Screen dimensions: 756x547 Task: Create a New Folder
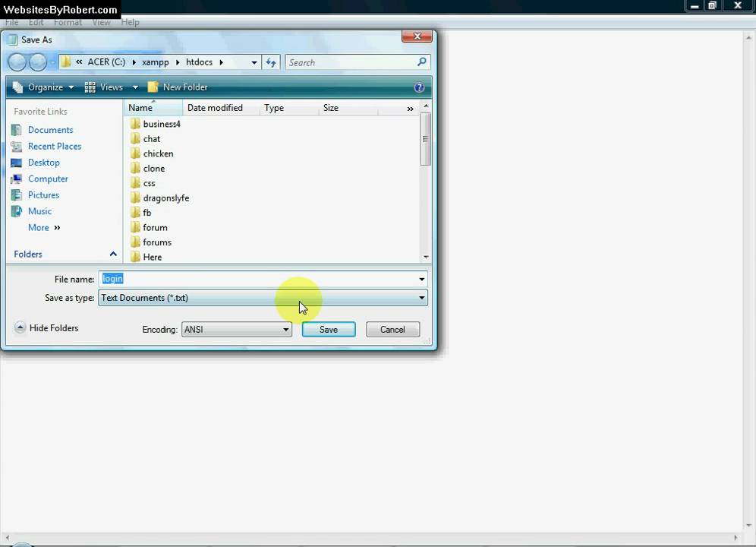[178, 87]
